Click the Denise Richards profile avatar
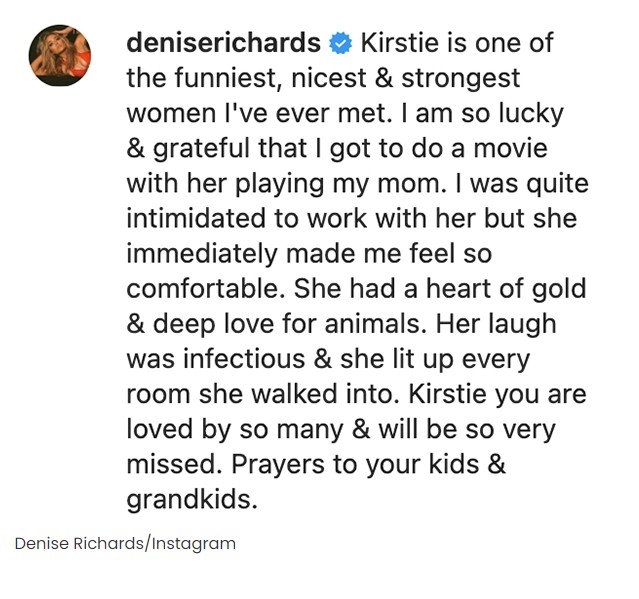This screenshot has width=639, height=599. pos(60,56)
